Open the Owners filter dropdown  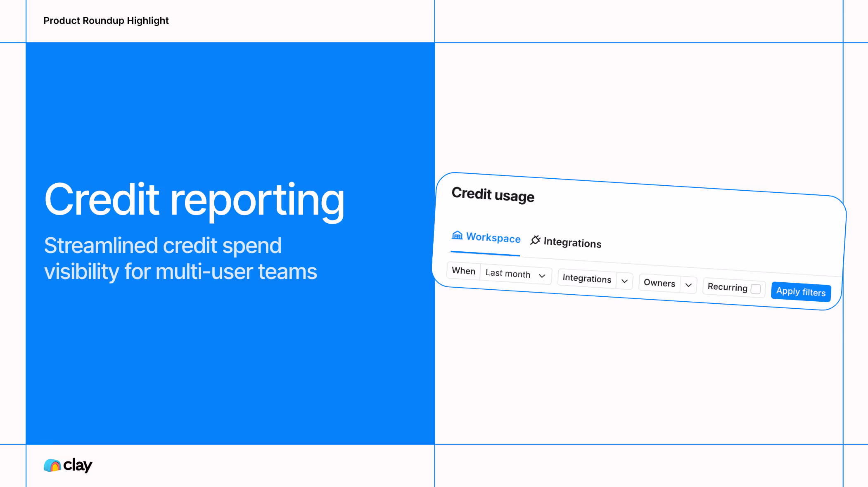click(659, 283)
